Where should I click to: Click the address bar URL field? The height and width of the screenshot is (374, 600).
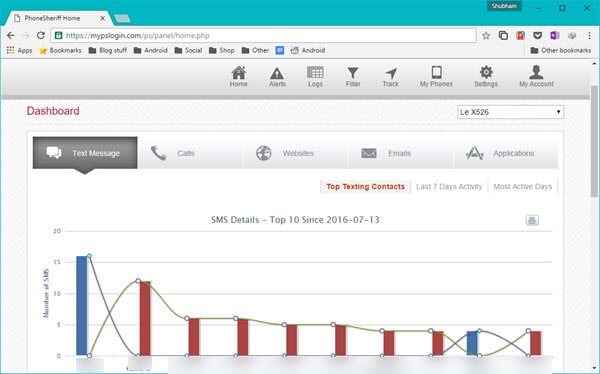click(264, 36)
